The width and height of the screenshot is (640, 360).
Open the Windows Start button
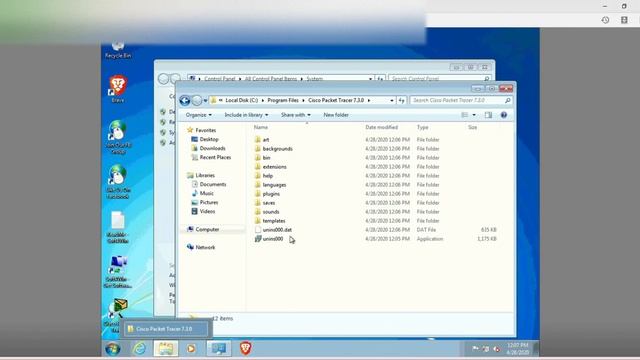click(113, 349)
